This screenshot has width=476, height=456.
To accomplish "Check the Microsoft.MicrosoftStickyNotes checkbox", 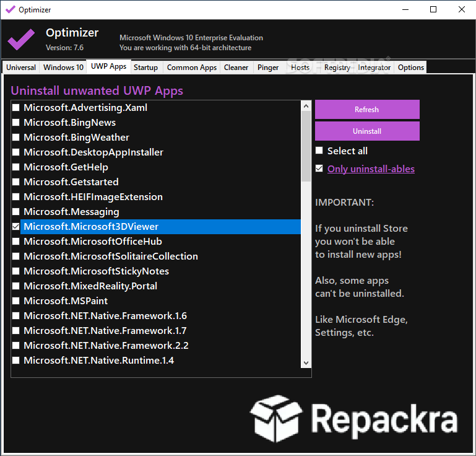I will pyautogui.click(x=16, y=271).
